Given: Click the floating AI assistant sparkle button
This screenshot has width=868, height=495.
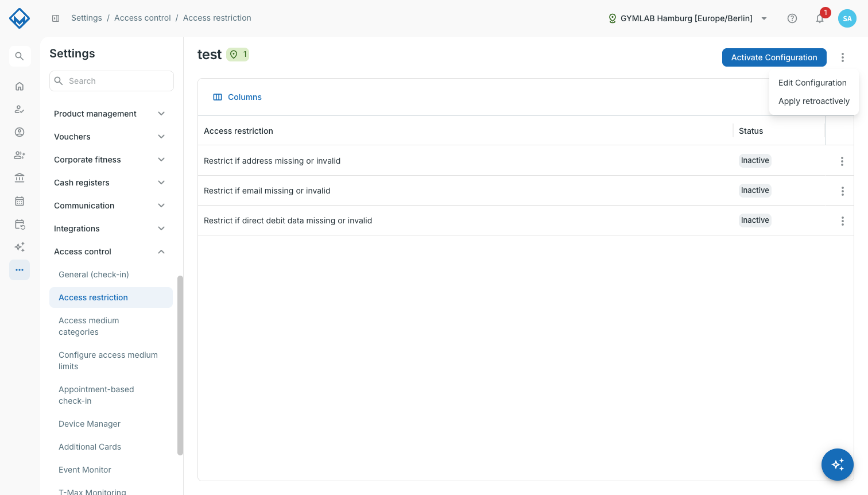Looking at the screenshot, I should click(838, 465).
